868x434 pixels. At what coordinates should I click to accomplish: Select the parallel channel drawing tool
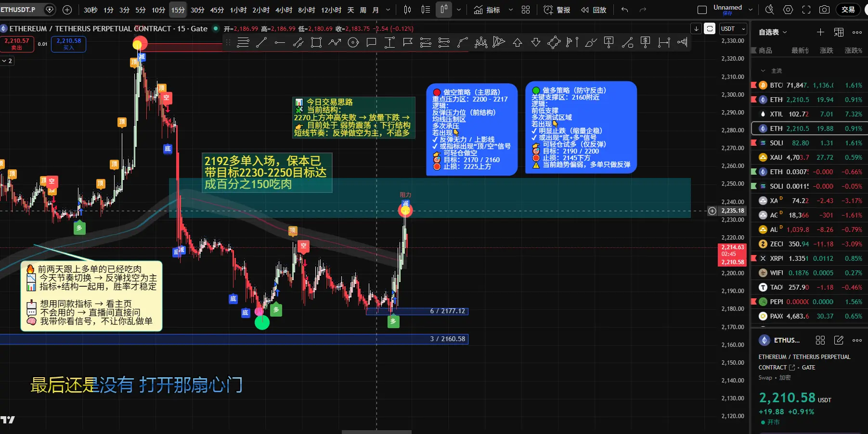click(298, 42)
